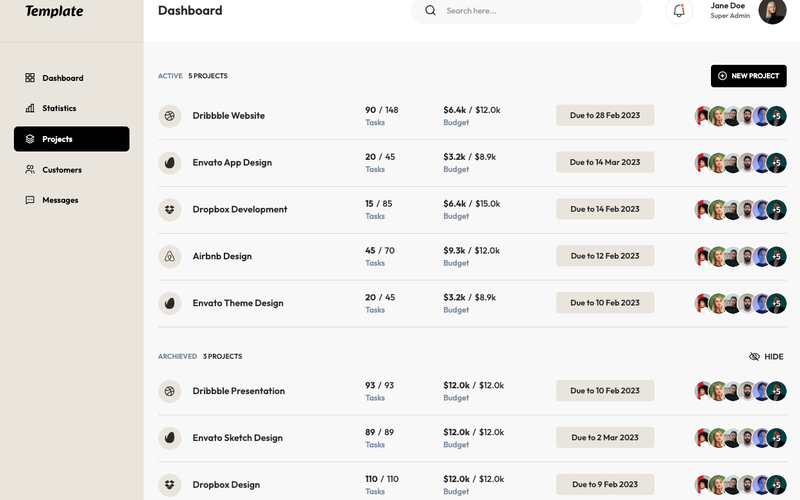Click +5 members on Envato App Design row

point(777,163)
